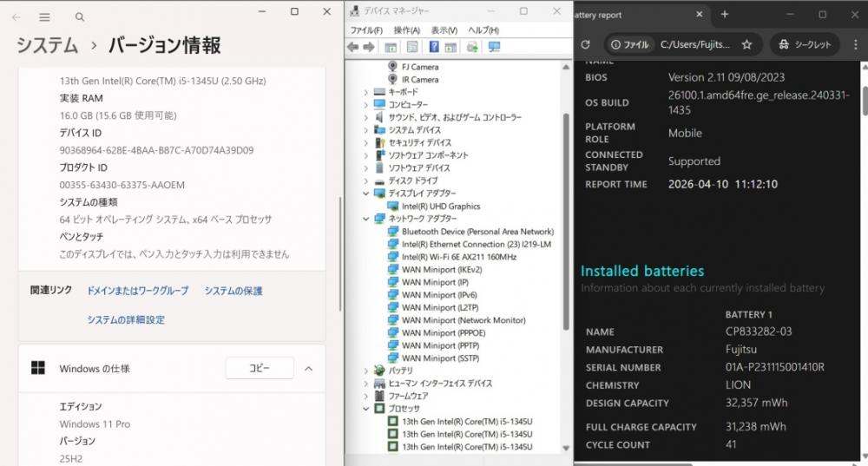The height and width of the screenshot is (466, 868).
Task: Click the browser address bar URL
Action: click(694, 44)
